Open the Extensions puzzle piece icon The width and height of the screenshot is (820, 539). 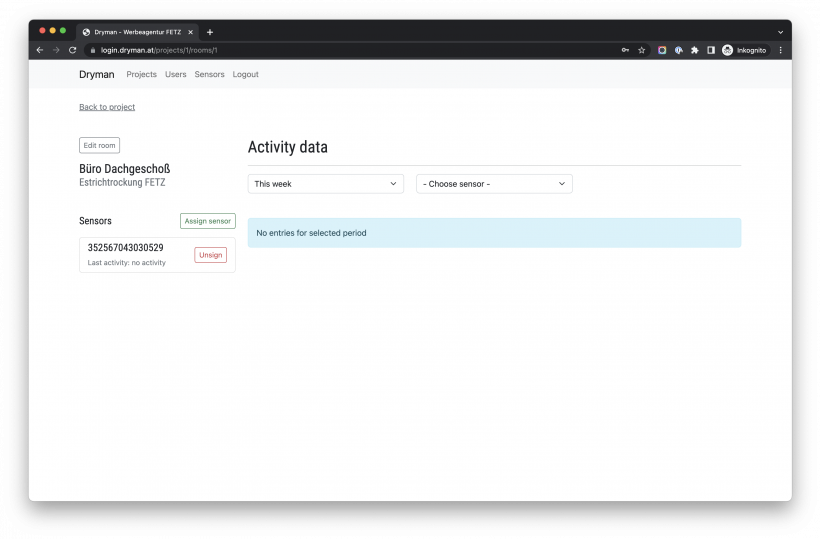click(x=695, y=50)
